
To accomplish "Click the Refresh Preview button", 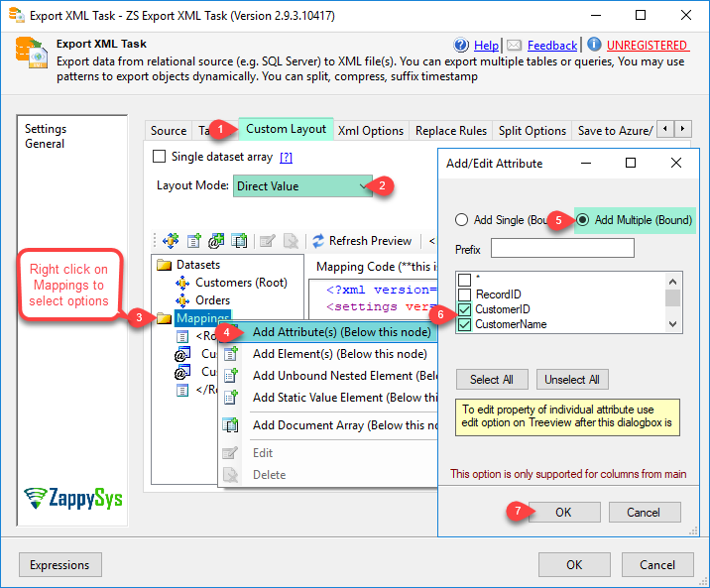I will (362, 241).
